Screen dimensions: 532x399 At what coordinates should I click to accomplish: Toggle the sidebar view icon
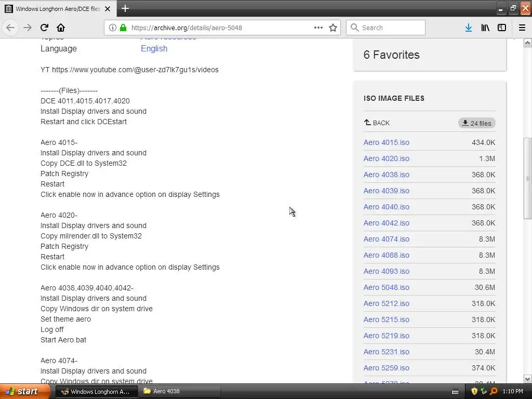pos(502,28)
